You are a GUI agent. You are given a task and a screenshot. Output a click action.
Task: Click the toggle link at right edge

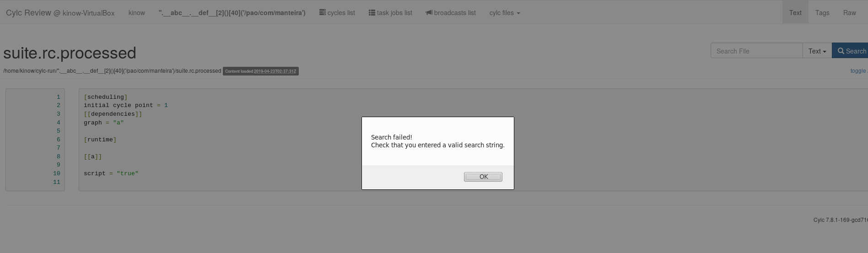[858, 71]
